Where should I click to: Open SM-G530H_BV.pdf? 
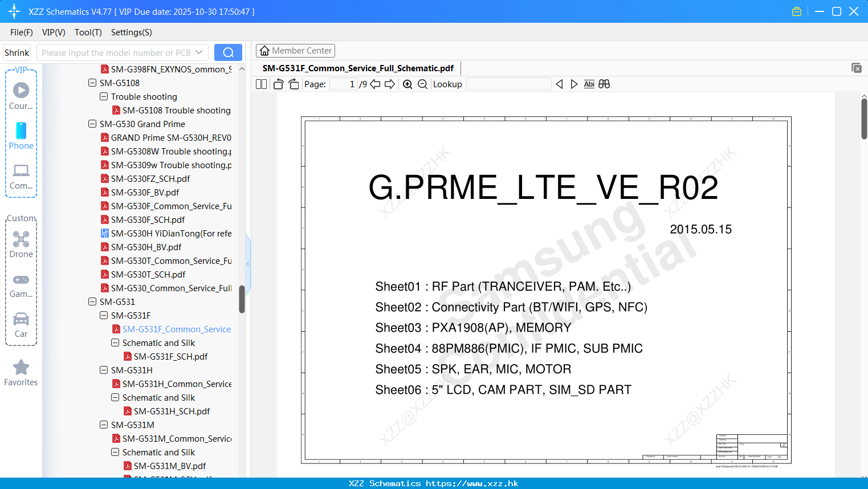[141, 247]
